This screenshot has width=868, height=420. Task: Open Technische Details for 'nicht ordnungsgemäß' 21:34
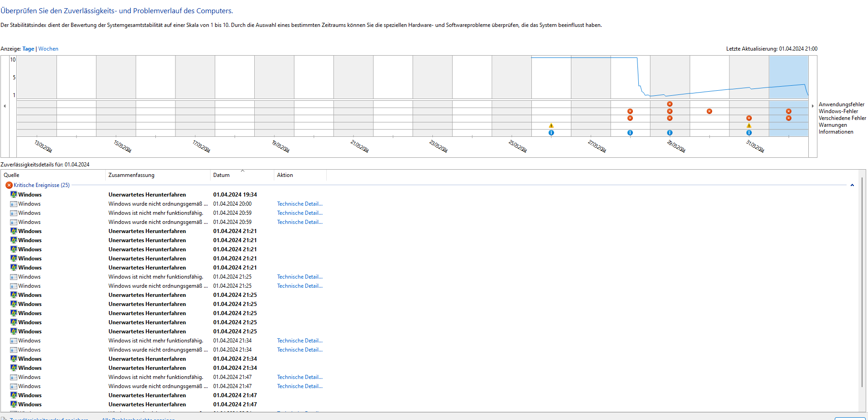pyautogui.click(x=300, y=350)
